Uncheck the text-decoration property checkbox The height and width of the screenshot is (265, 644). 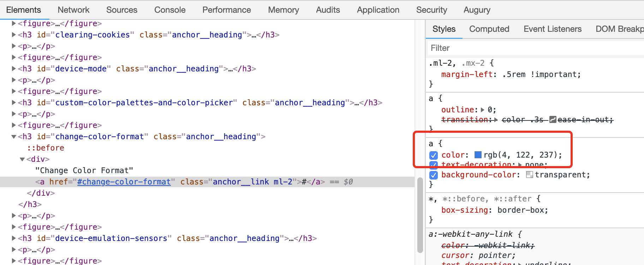click(x=434, y=164)
